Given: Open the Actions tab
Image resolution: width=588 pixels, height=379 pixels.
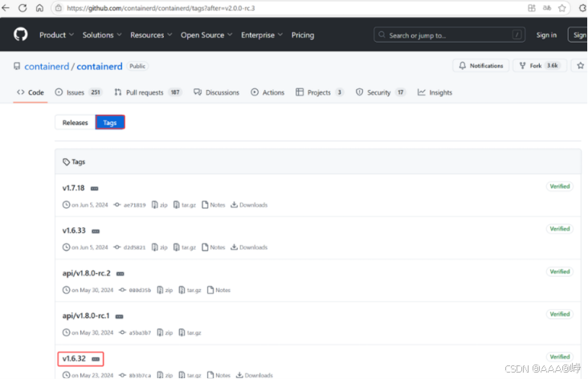Looking at the screenshot, I should [x=267, y=92].
